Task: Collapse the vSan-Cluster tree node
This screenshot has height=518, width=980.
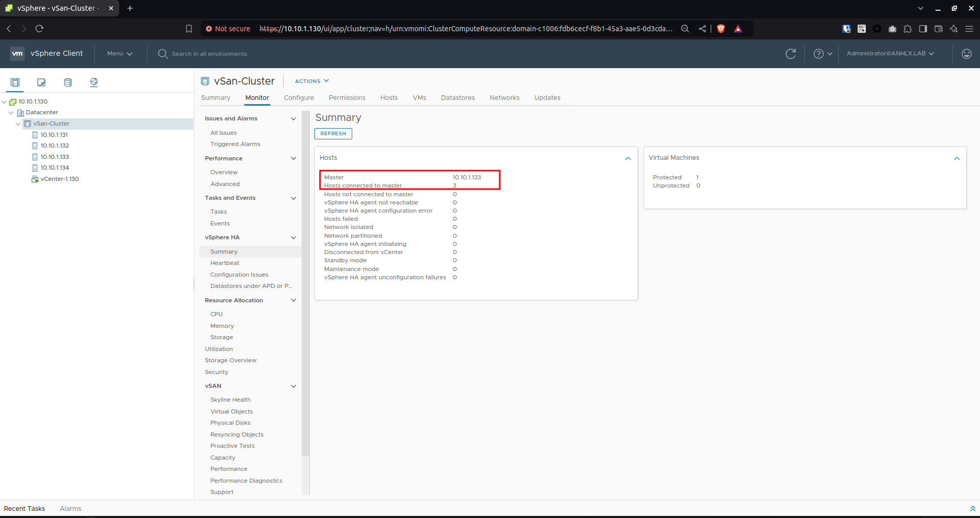Action: tap(18, 124)
